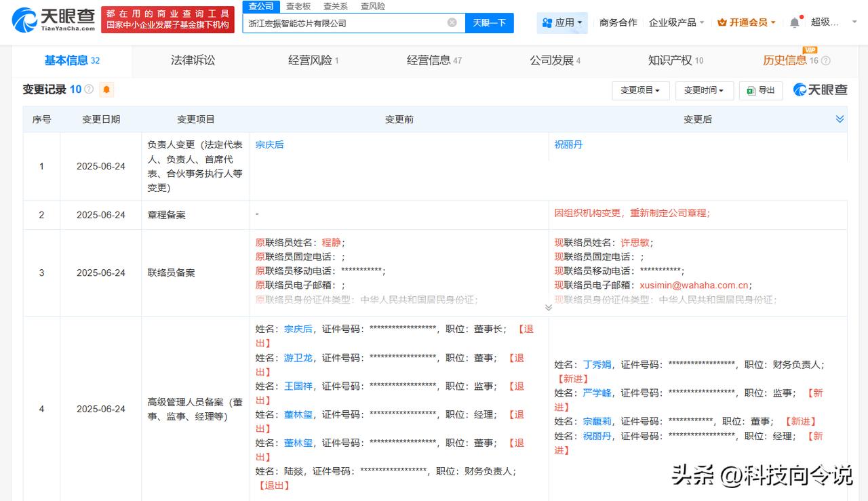Open the 知识产权 tab
Viewport: 868px width, 501px height.
click(675, 61)
